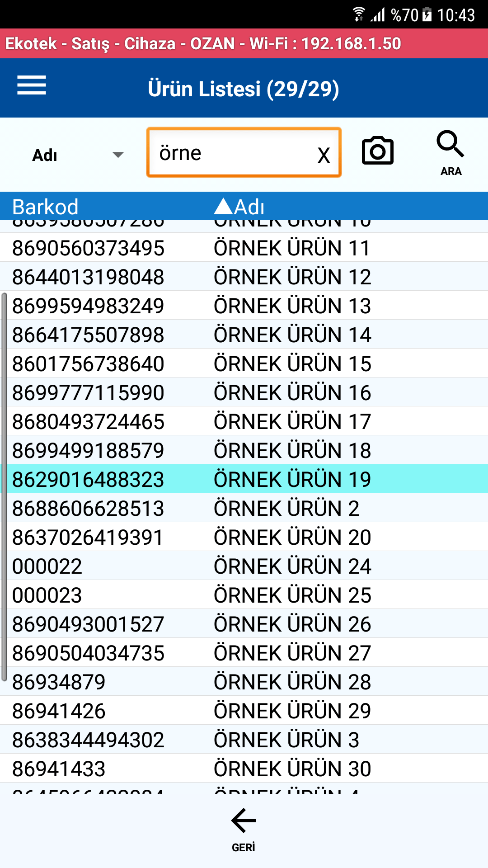
Task: Select the ÖRNEK ÜRÜN 19 row
Action: (244, 479)
